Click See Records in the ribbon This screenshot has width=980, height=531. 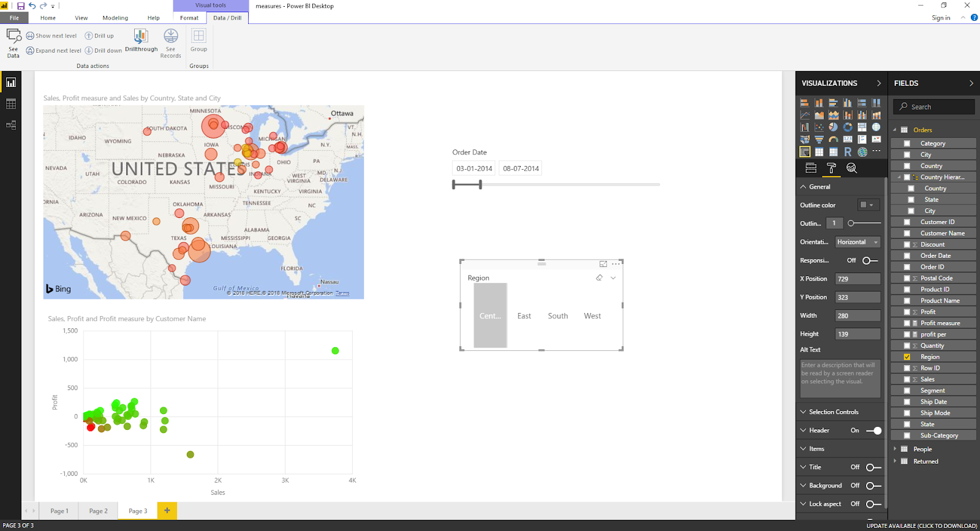click(x=171, y=43)
